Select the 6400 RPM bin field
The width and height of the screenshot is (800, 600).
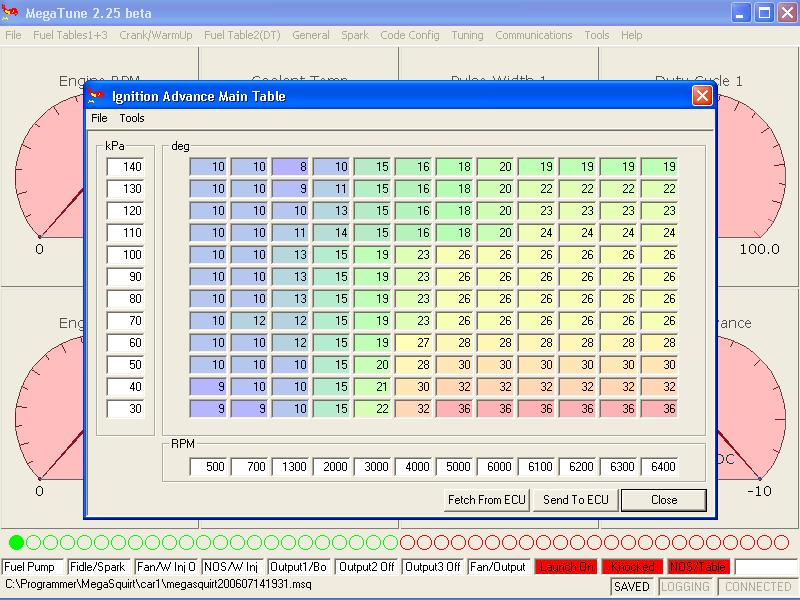(x=659, y=466)
